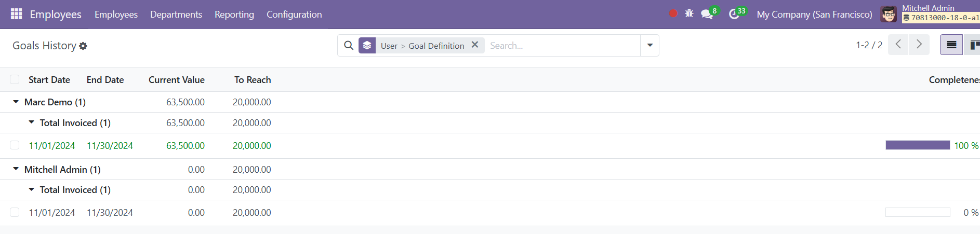Viewport: 980px width, 234px height.
Task: Go to previous page of records
Action: click(x=898, y=45)
